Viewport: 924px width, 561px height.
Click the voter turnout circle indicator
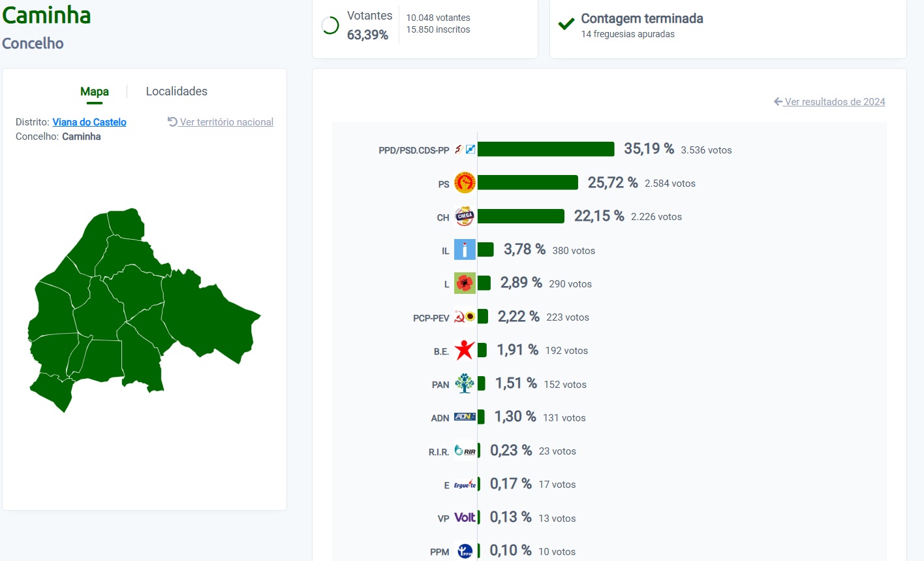pos(330,25)
